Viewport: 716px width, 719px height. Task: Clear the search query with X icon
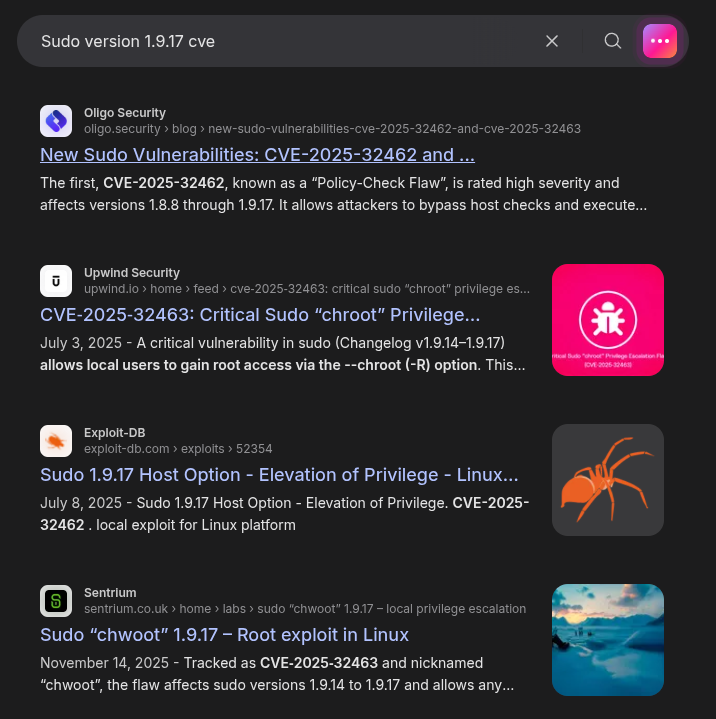pos(552,41)
